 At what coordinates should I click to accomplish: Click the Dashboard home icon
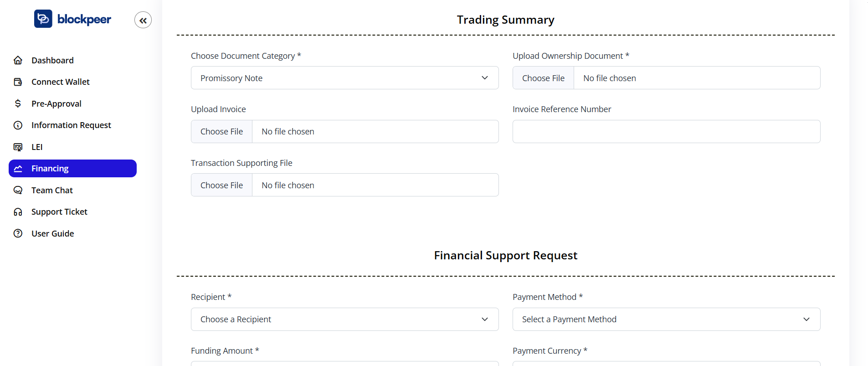click(18, 60)
